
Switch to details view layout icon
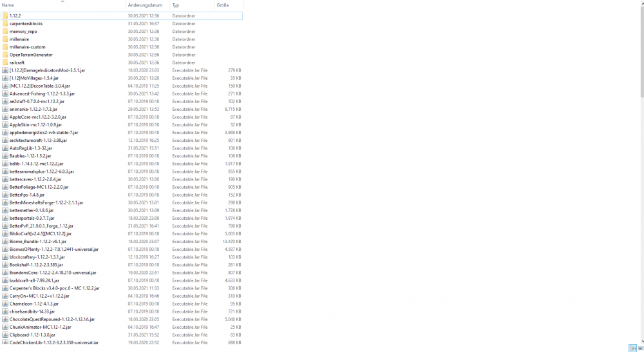coord(632,348)
